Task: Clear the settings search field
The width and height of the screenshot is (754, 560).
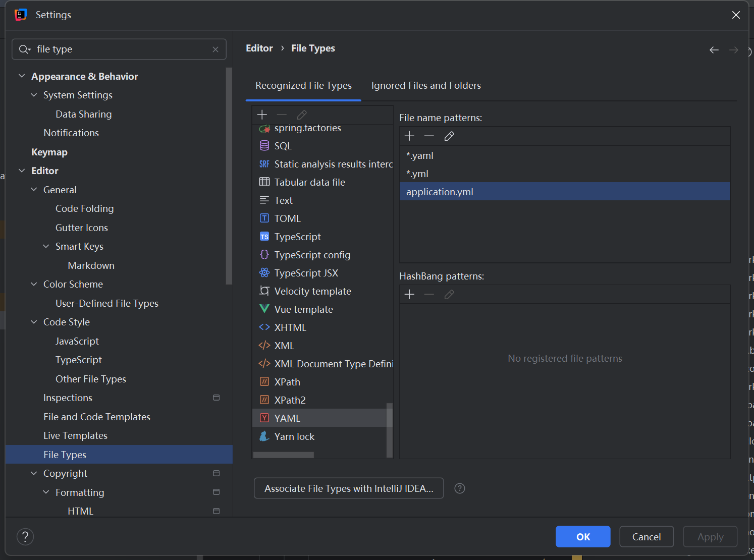Action: click(x=216, y=49)
